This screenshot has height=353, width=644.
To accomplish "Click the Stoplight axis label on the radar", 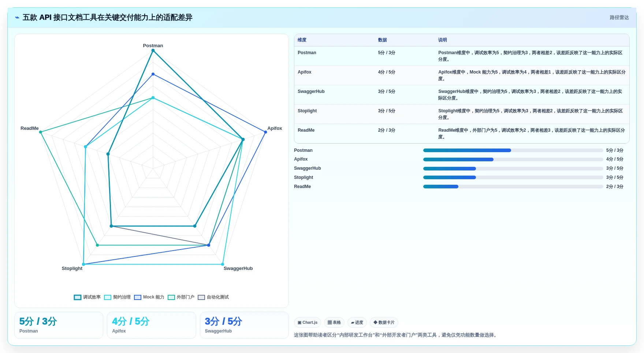I will 72,268.
